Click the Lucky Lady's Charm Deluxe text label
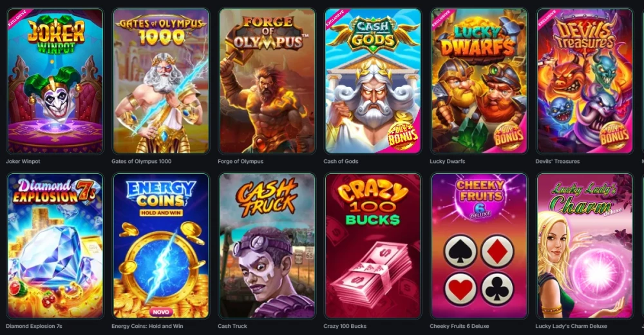 click(x=571, y=327)
